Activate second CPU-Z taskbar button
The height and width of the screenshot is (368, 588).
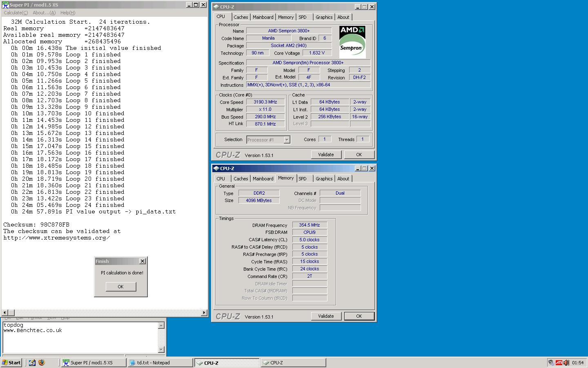(x=293, y=363)
